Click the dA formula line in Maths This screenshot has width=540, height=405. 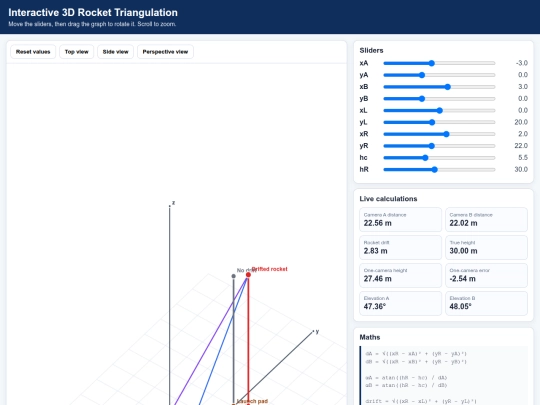tap(416, 354)
